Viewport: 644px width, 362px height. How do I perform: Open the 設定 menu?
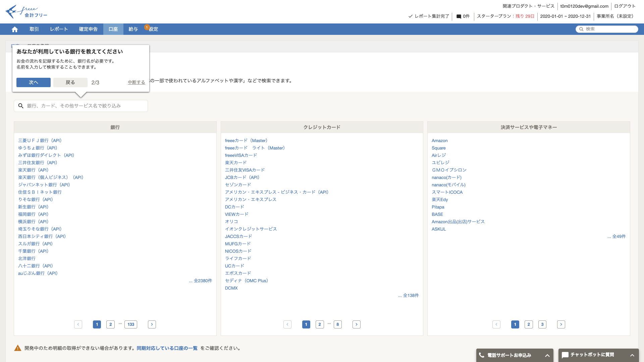point(153,29)
